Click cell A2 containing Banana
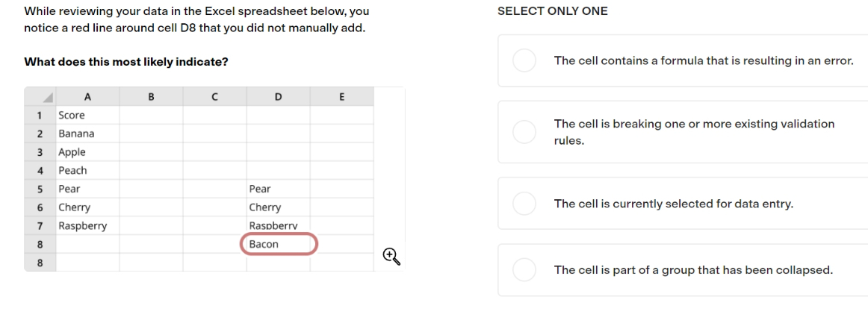 [x=87, y=134]
